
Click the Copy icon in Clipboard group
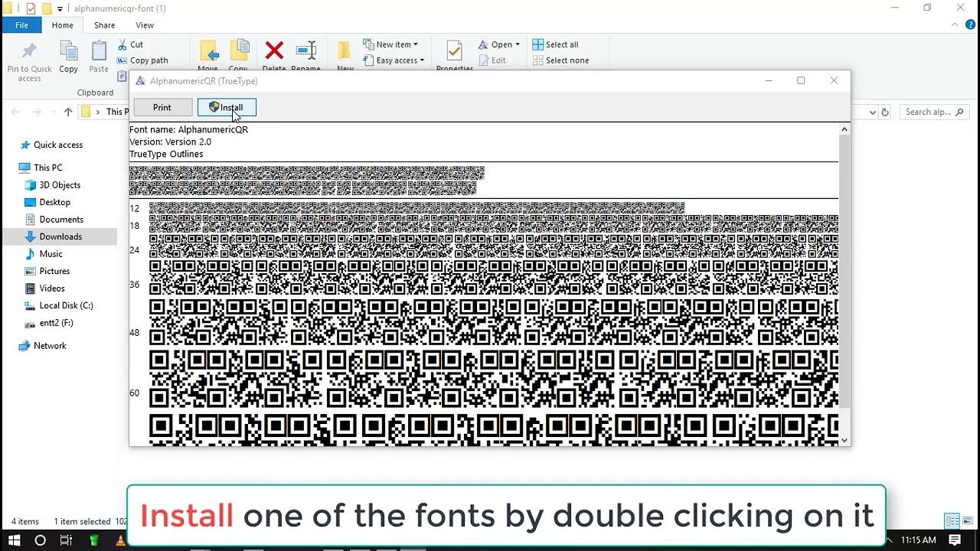click(x=69, y=52)
